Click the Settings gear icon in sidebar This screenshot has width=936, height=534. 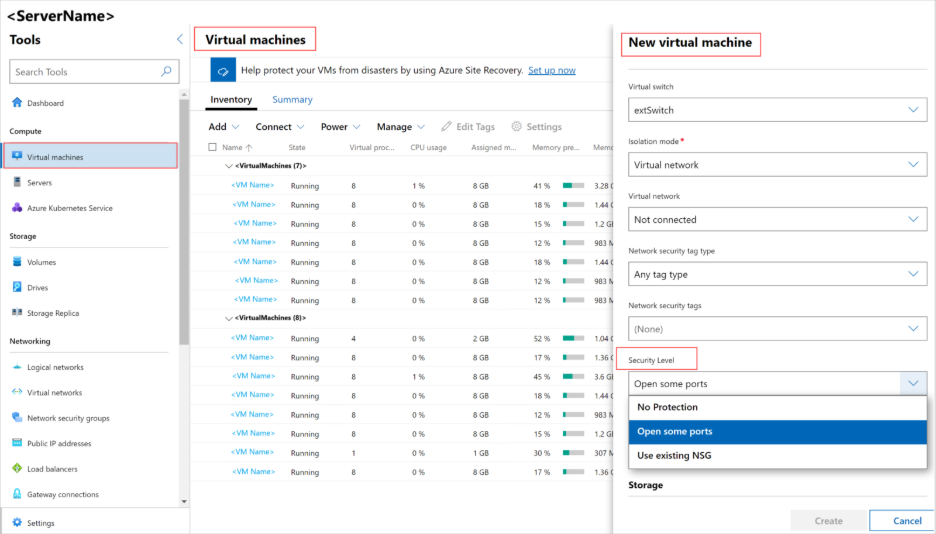(x=17, y=523)
